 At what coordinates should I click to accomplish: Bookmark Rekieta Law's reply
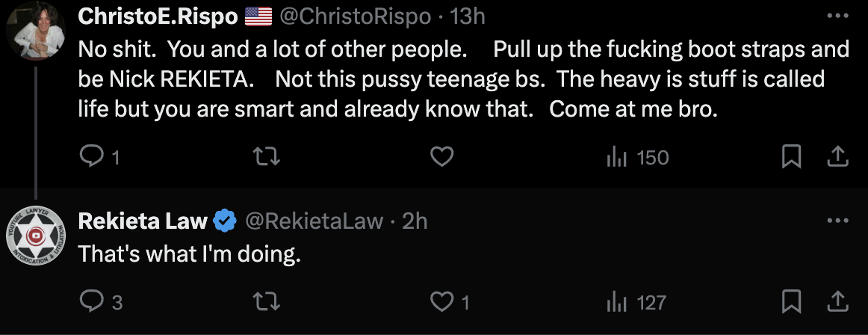(x=792, y=302)
